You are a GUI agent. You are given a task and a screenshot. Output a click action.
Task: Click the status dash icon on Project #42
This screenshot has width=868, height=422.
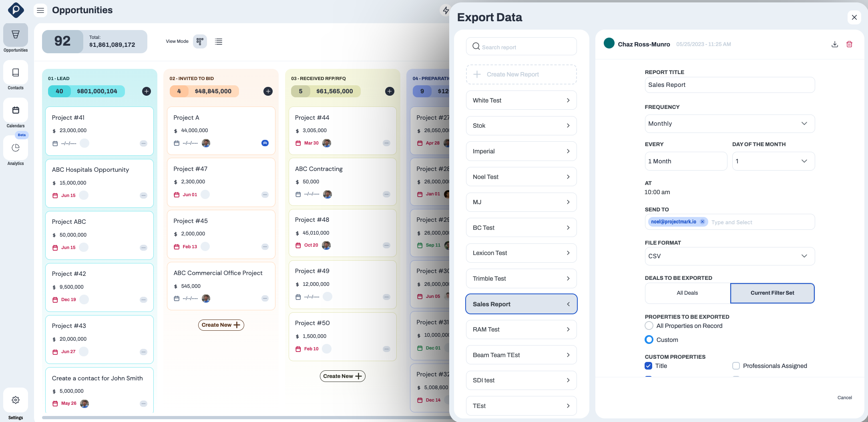point(143,299)
